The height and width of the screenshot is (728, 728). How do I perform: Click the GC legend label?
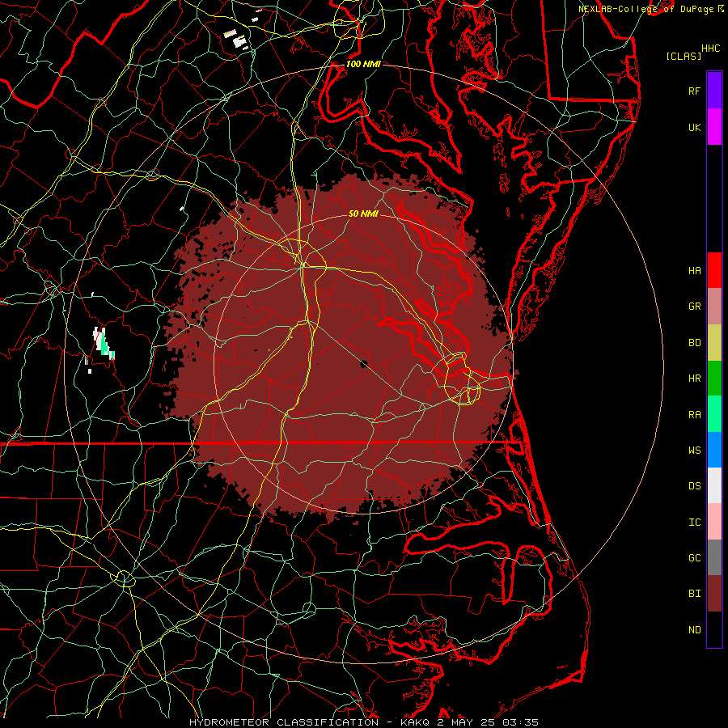[694, 557]
